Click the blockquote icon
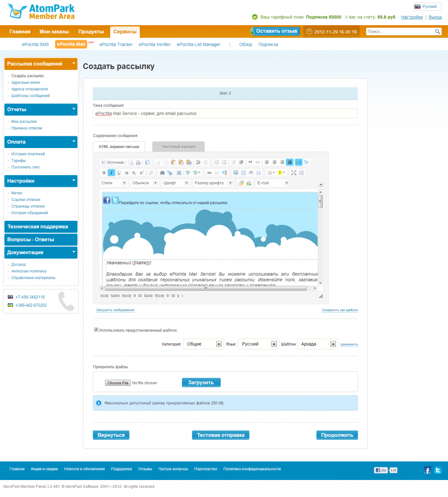Viewport: 448px width, 497px height. 250,162
